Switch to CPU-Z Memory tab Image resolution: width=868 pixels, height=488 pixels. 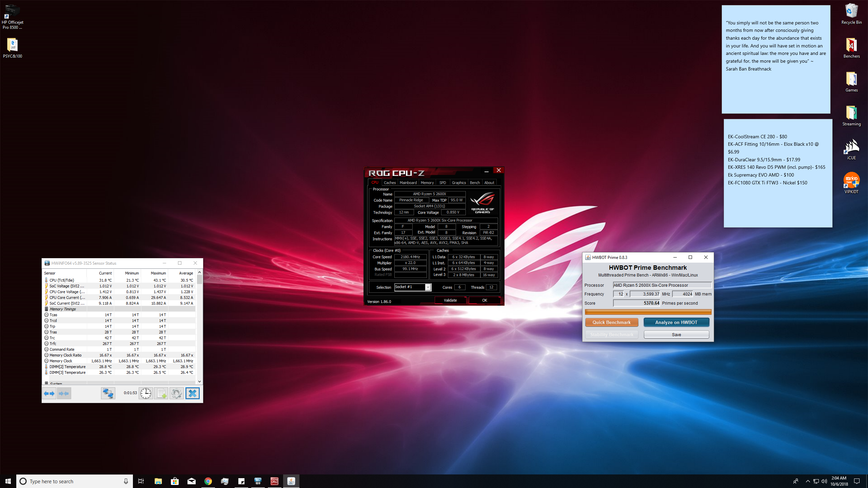tap(427, 183)
